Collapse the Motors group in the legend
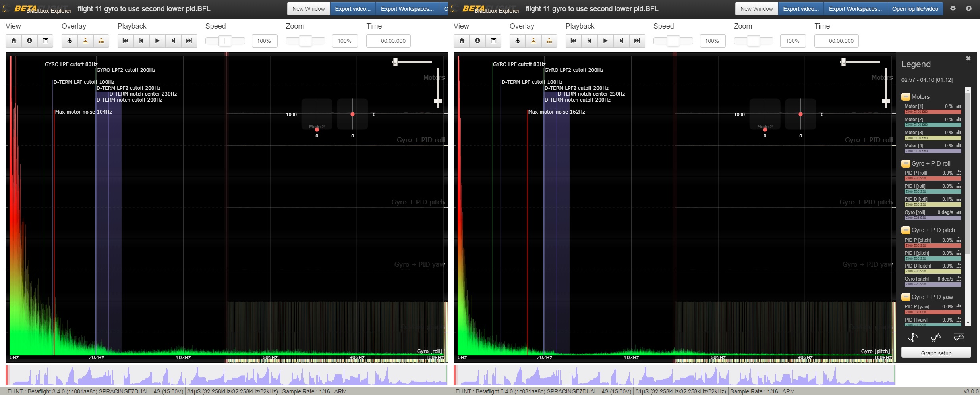980x395 pixels. (x=906, y=97)
